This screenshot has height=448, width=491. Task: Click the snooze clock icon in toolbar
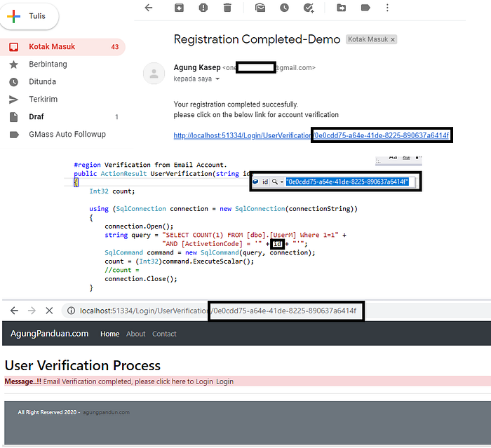tap(284, 8)
